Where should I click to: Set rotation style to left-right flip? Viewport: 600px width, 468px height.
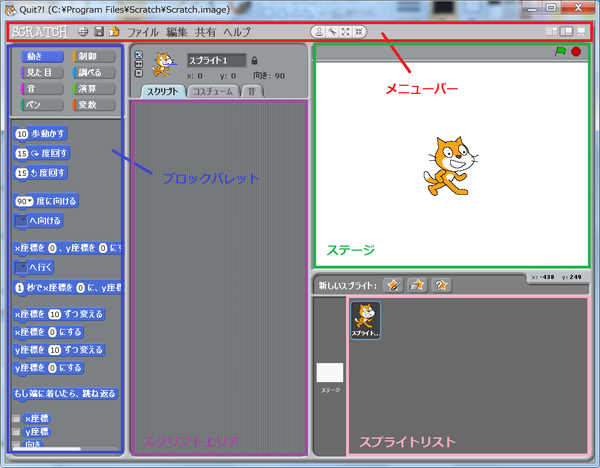pos(139,64)
